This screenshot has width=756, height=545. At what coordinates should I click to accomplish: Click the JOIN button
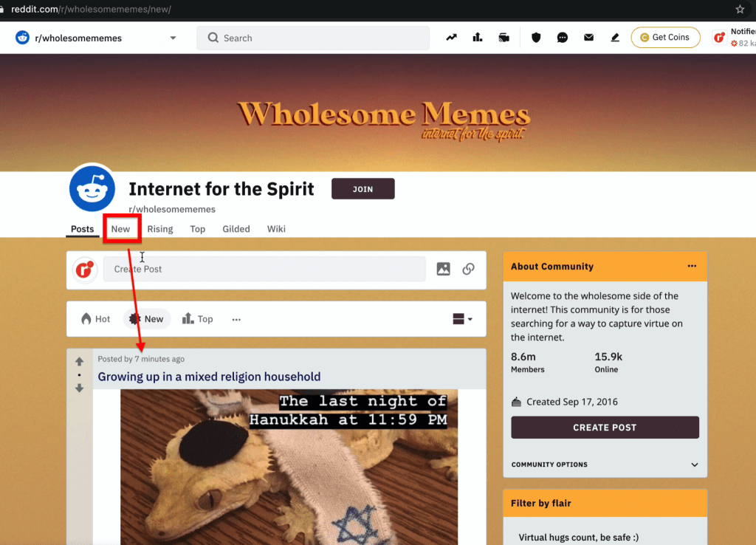pyautogui.click(x=363, y=189)
